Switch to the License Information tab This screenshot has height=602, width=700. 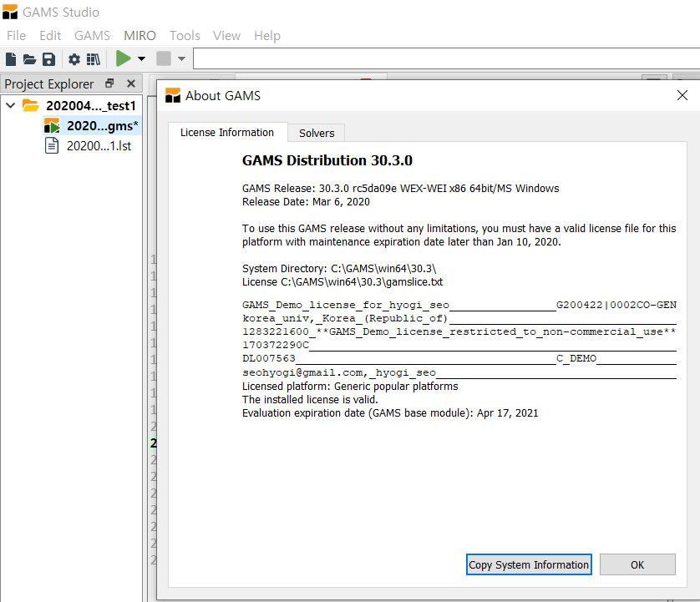coord(227,133)
